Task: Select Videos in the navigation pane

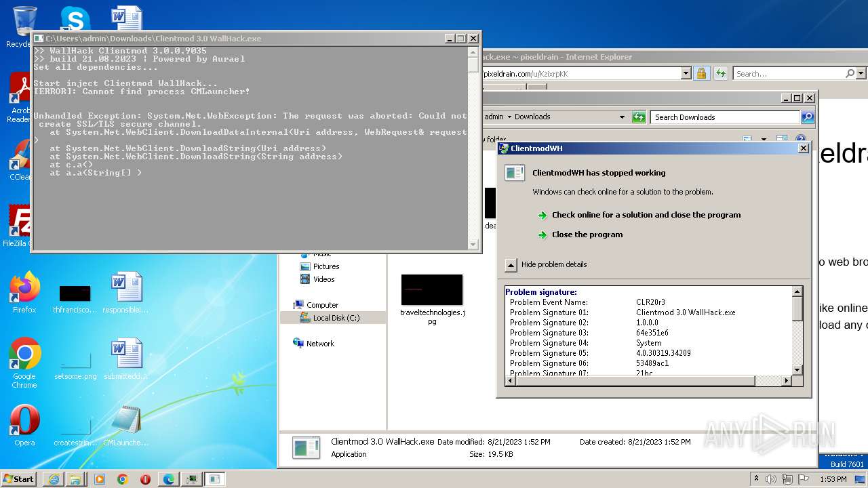Action: [323, 279]
